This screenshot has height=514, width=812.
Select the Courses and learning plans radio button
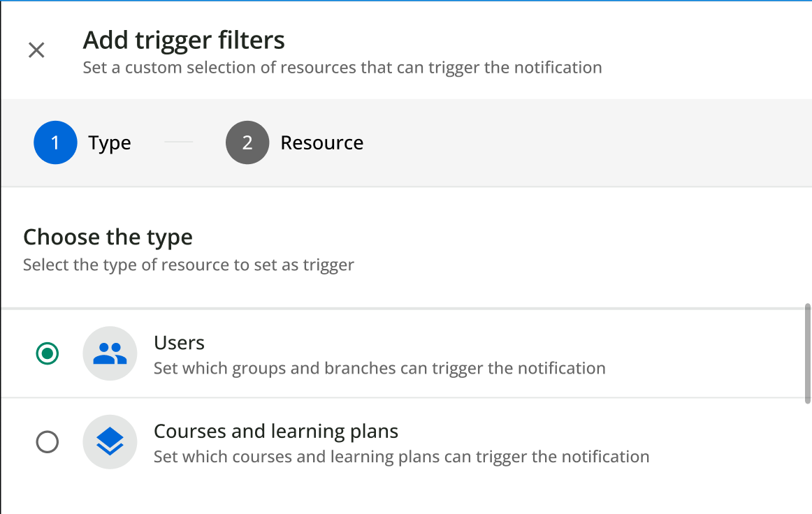(48, 442)
